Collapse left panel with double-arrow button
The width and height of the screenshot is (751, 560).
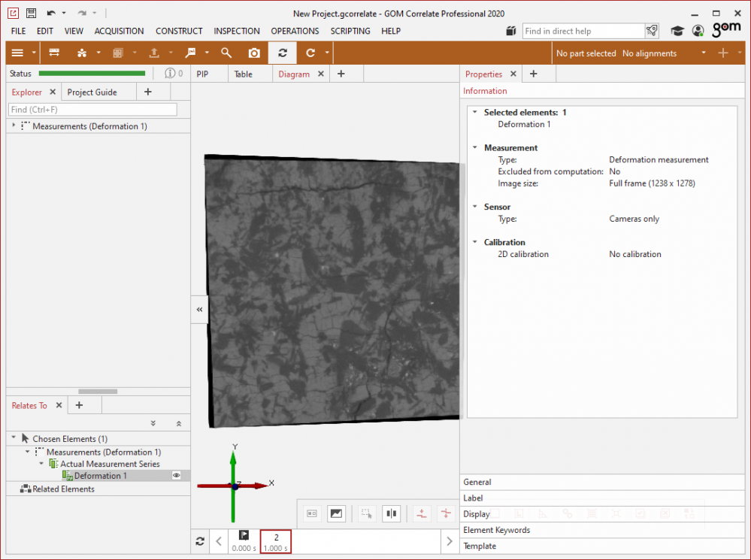[x=199, y=309]
